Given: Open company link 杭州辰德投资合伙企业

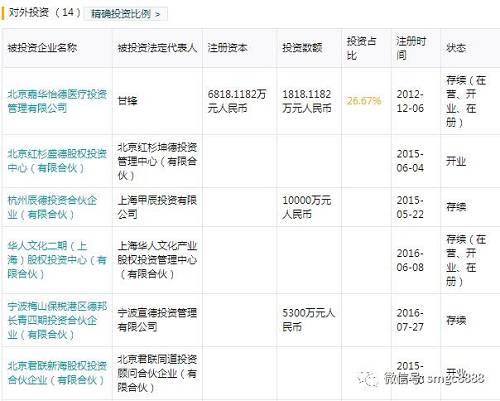Looking at the screenshot, I should click(x=52, y=207).
